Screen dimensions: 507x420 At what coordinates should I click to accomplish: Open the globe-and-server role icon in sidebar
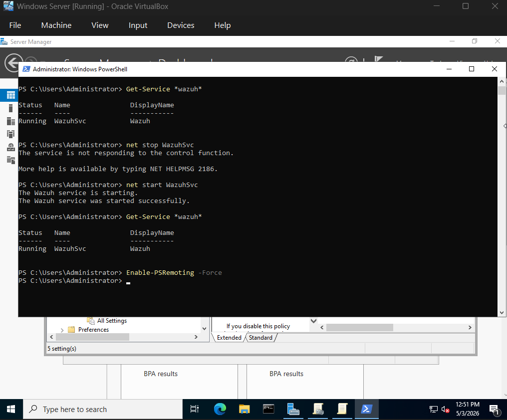tap(10, 147)
